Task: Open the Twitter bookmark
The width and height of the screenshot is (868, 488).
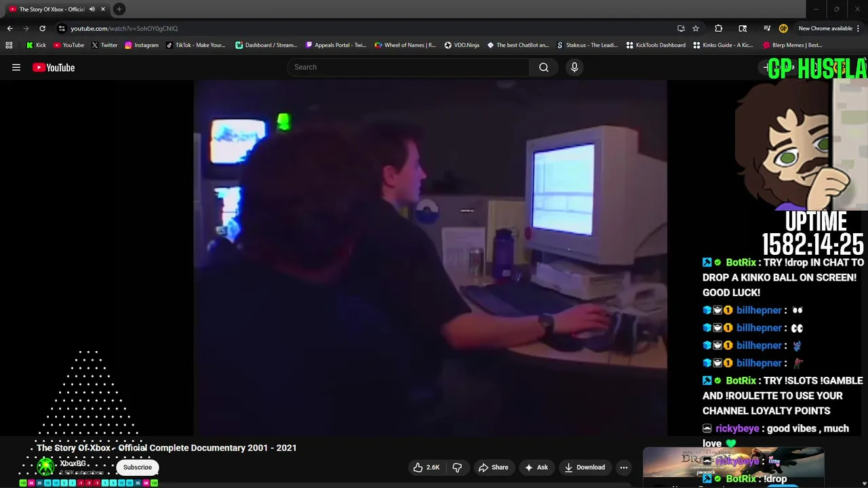Action: coord(104,45)
